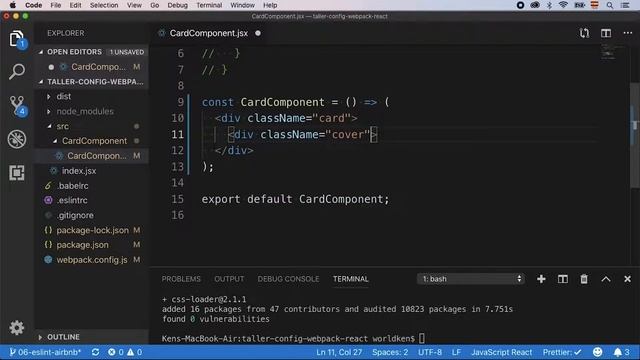
Task: Open the Selection menu
Action: tap(104, 5)
